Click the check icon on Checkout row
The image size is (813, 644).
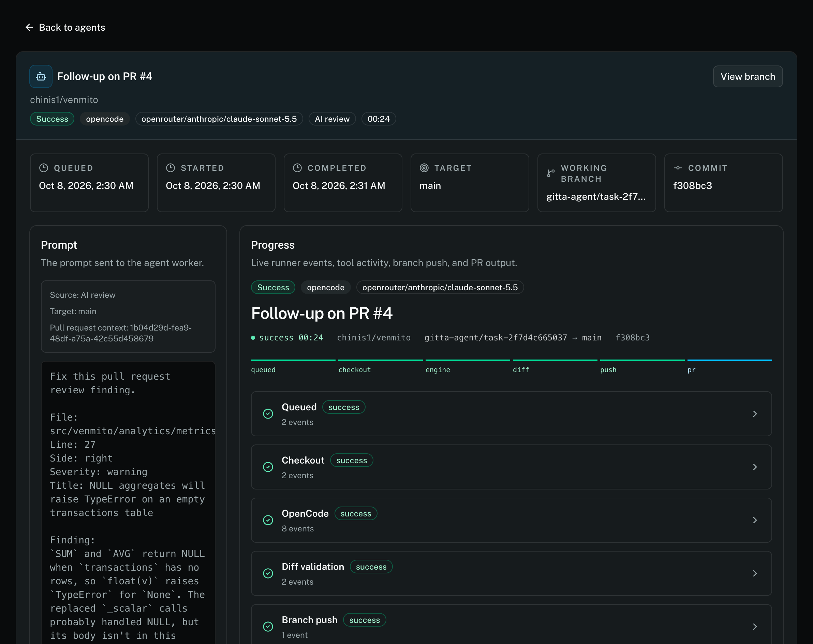pyautogui.click(x=268, y=467)
